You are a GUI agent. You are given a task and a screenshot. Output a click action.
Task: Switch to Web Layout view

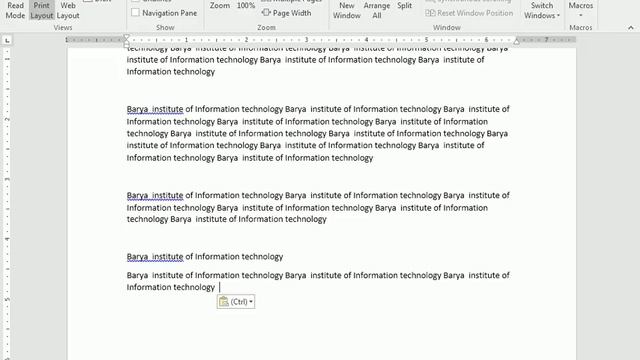click(x=68, y=10)
